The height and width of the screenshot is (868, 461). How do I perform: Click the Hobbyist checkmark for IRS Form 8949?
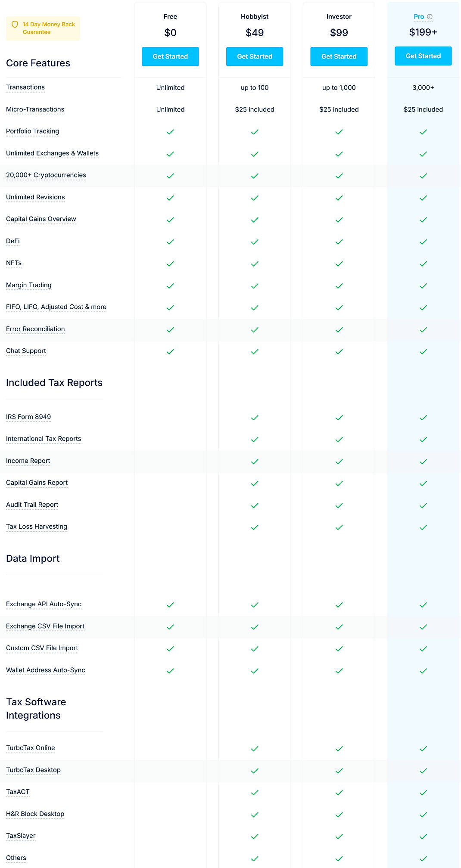click(x=254, y=417)
